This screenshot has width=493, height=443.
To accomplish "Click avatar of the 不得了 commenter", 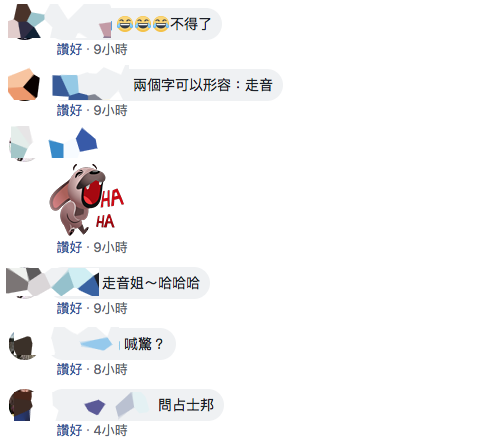I will (24, 23).
